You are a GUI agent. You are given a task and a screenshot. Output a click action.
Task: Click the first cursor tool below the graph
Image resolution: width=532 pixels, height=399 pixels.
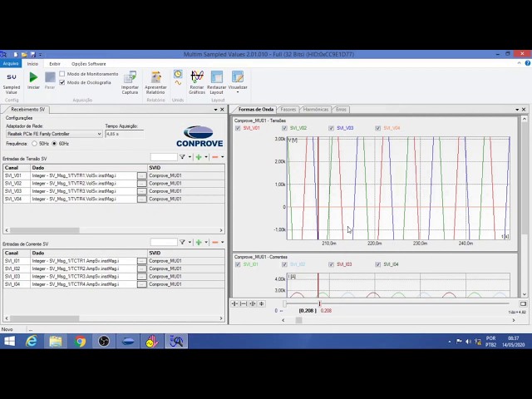click(x=234, y=303)
